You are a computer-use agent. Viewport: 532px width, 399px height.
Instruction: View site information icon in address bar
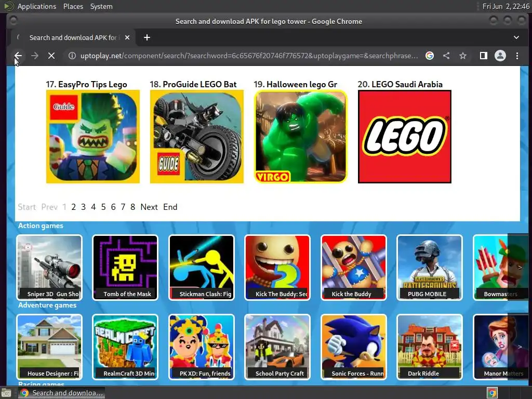[72, 56]
